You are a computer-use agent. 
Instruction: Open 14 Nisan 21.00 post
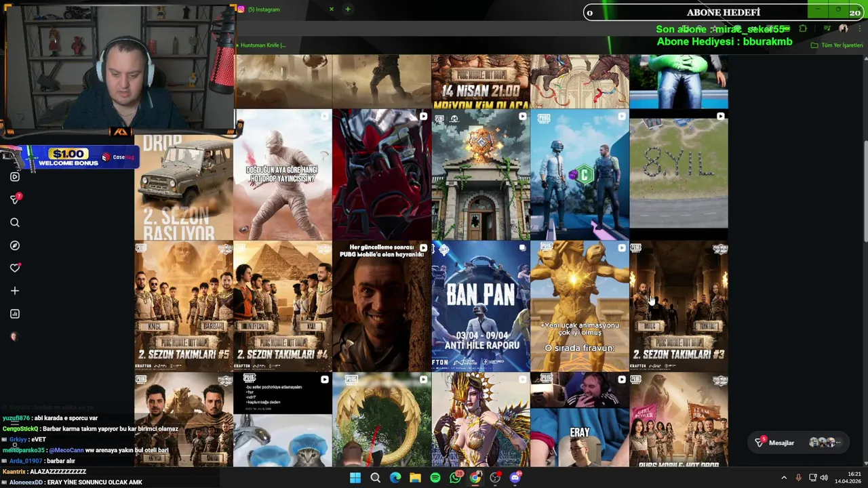pos(481,81)
